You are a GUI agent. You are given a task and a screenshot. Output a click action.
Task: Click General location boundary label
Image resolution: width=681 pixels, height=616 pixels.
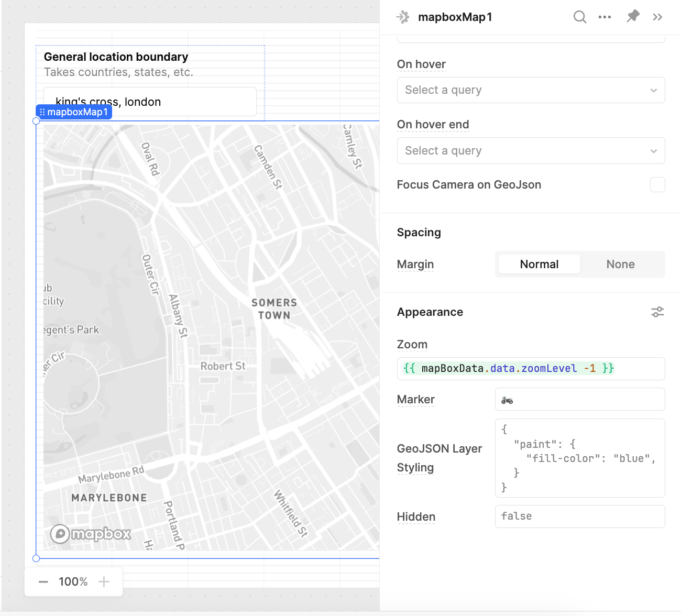116,57
